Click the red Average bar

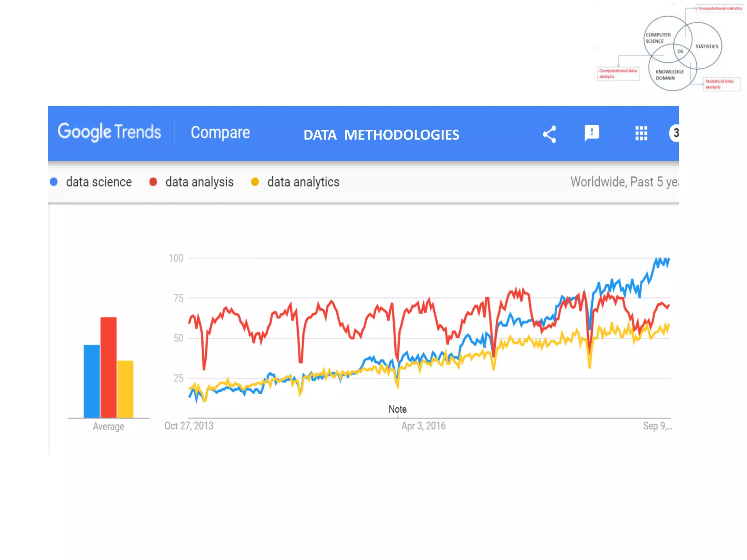click(x=109, y=367)
